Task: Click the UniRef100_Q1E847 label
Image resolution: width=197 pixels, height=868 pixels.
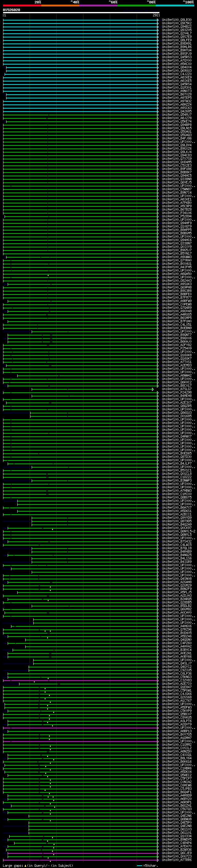Action: tap(177, 687)
